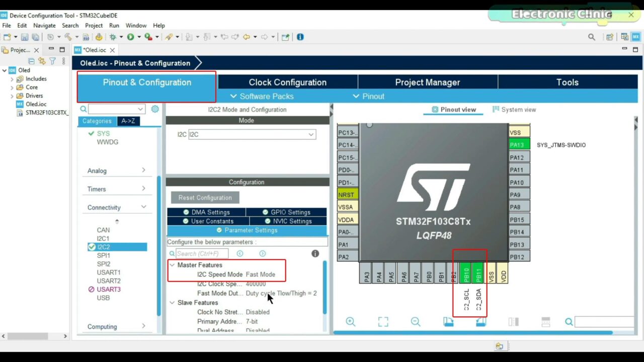The image size is (644, 362).
Task: Go to the previous parameter search result
Action: (239, 254)
